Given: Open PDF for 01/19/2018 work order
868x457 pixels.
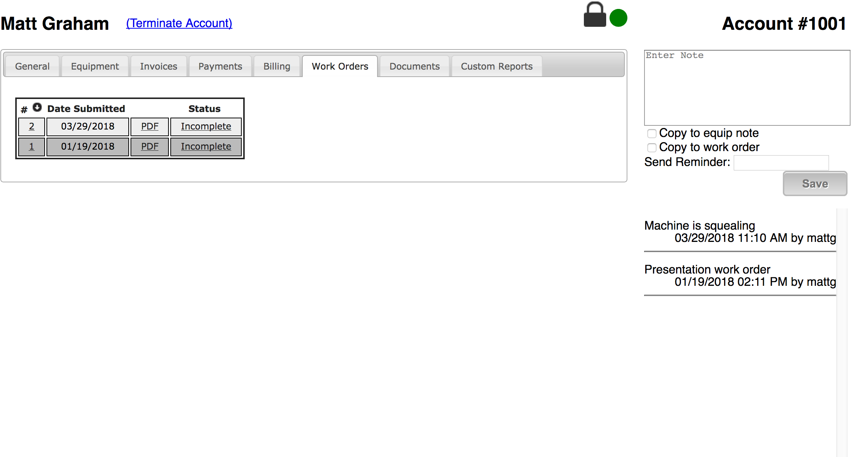Looking at the screenshot, I should (150, 147).
